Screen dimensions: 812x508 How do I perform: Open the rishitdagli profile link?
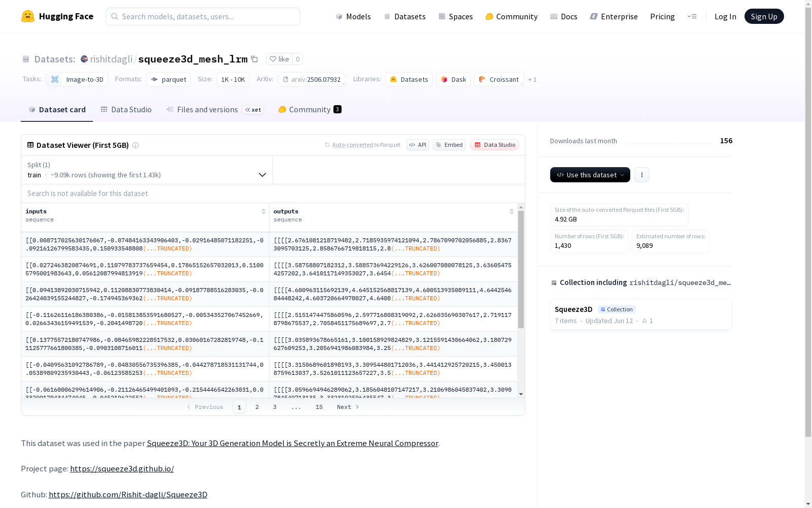coord(111,59)
